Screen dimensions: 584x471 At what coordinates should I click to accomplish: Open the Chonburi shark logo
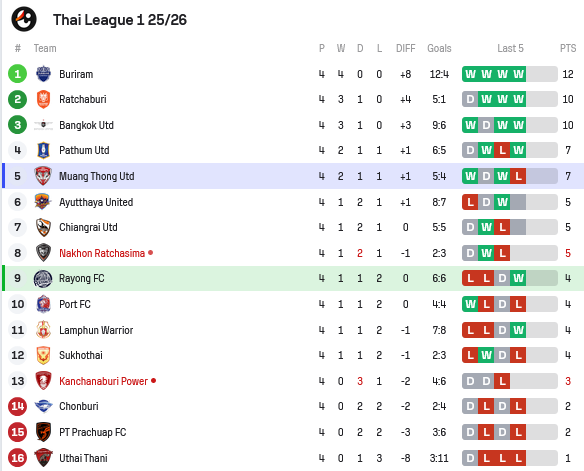(x=43, y=406)
